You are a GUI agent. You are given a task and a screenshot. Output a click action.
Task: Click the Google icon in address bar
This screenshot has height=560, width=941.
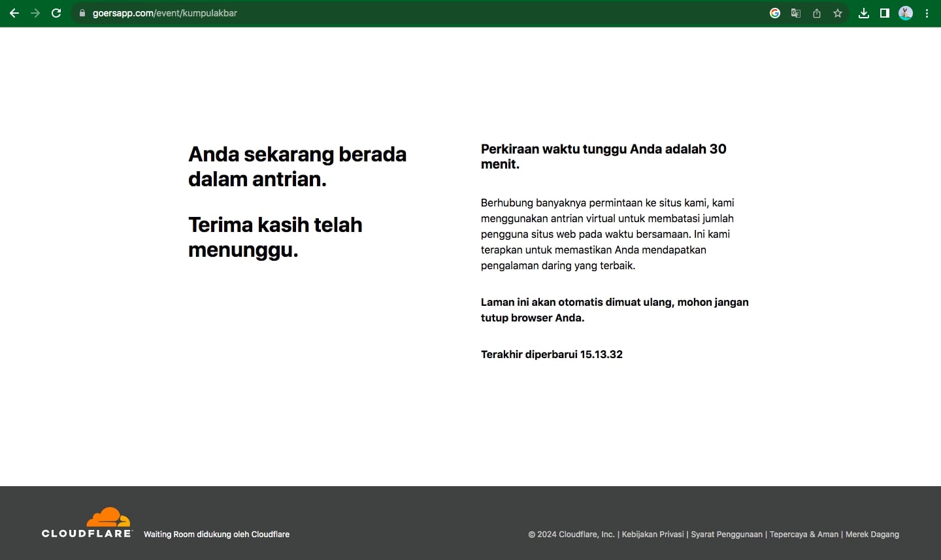(775, 13)
